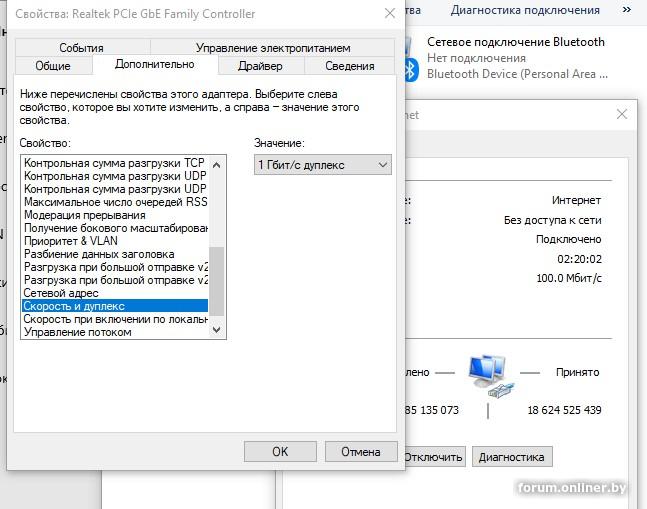Open the Сведения tab

point(349,66)
